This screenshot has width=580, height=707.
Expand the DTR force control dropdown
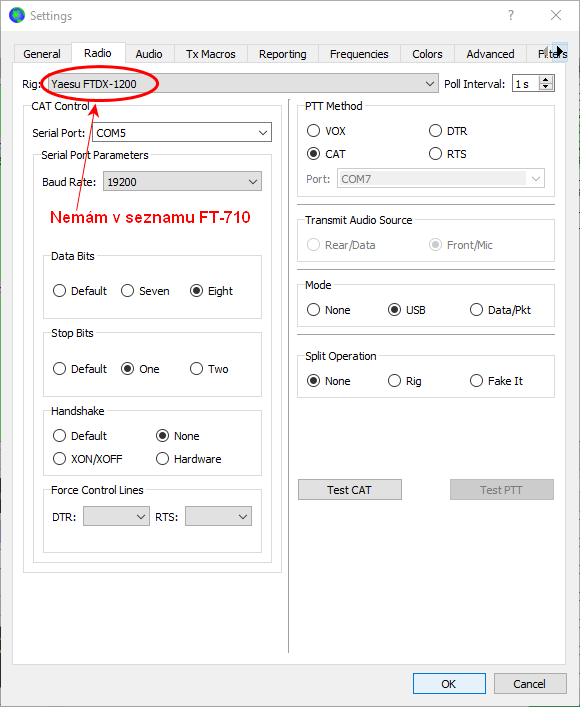coord(116,517)
